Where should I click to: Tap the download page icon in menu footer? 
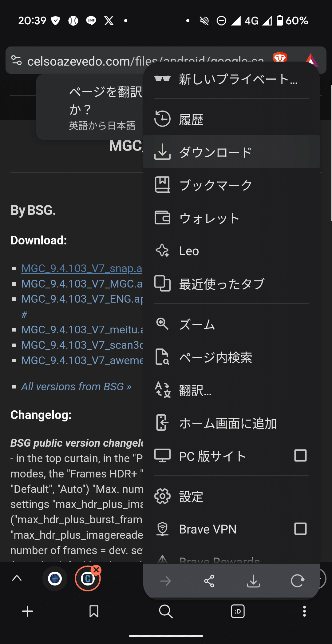click(253, 581)
